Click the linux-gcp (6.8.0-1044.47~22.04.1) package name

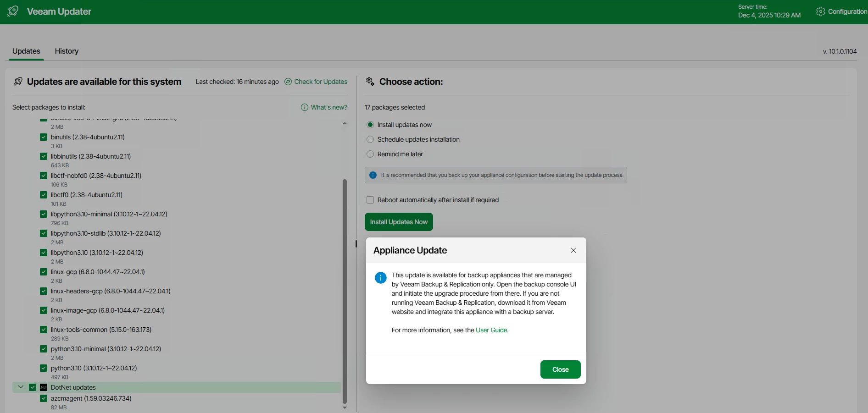point(98,272)
